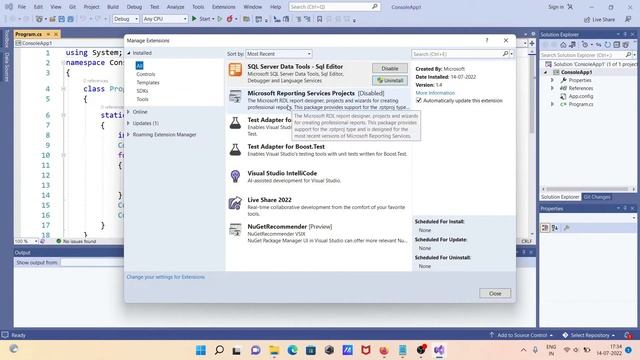Select Templates under Installed
The height and width of the screenshot is (360, 640).
(148, 82)
